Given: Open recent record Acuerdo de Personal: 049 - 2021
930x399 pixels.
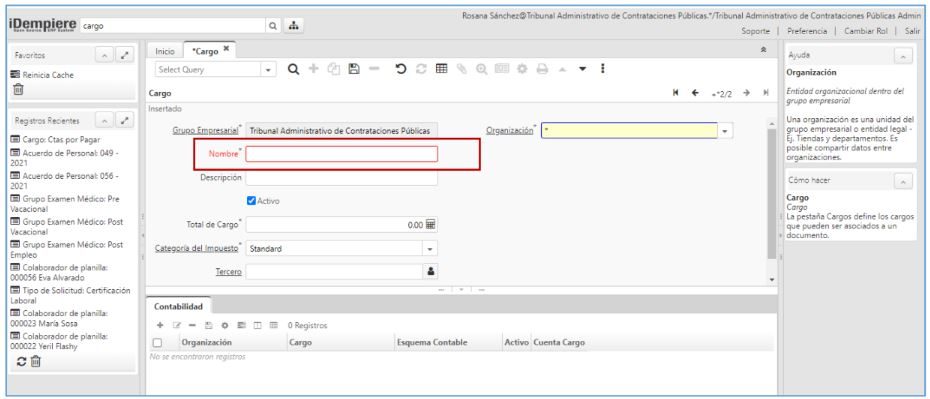Looking at the screenshot, I should 65,157.
